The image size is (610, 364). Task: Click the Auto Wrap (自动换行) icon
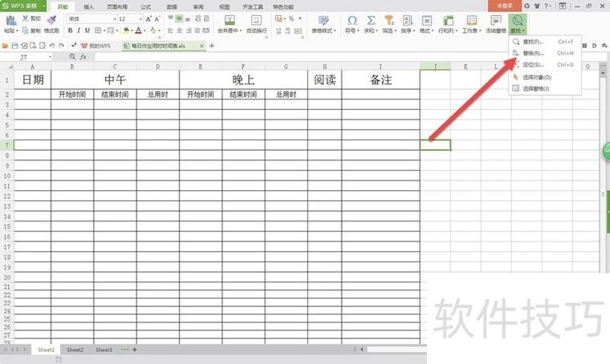click(x=256, y=20)
